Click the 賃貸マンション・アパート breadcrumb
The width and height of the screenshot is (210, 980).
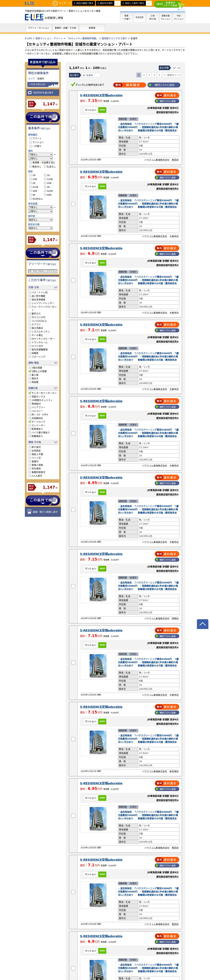click(x=49, y=38)
